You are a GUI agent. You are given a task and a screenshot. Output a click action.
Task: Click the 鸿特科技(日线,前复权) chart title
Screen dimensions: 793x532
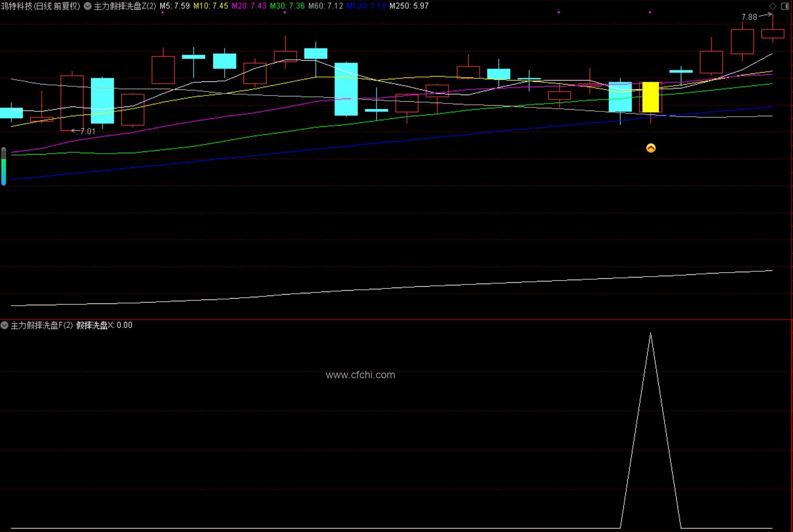[41, 6]
